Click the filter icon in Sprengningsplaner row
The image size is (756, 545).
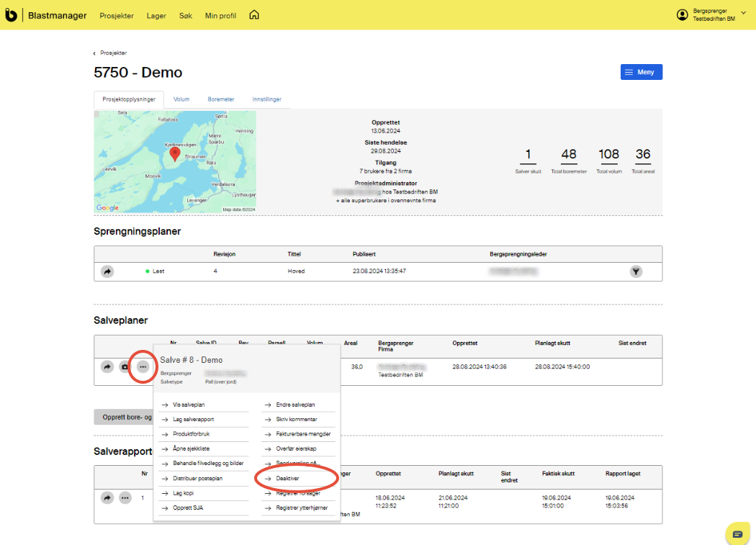(x=636, y=271)
